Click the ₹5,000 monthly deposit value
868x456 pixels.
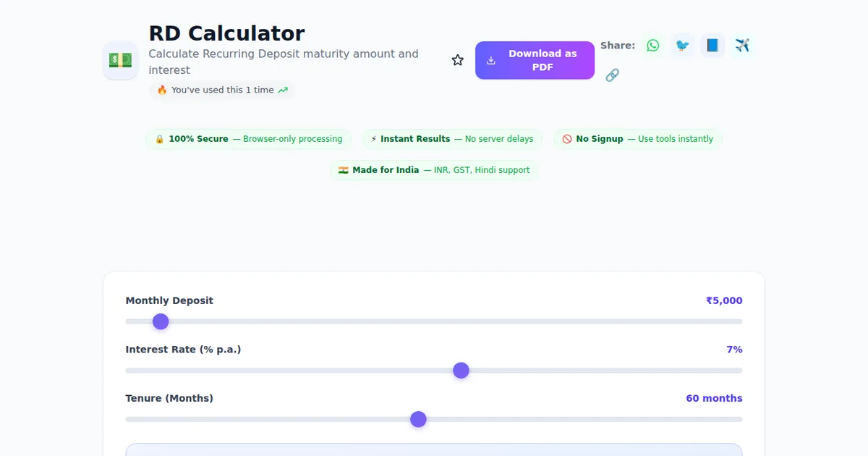click(x=724, y=300)
